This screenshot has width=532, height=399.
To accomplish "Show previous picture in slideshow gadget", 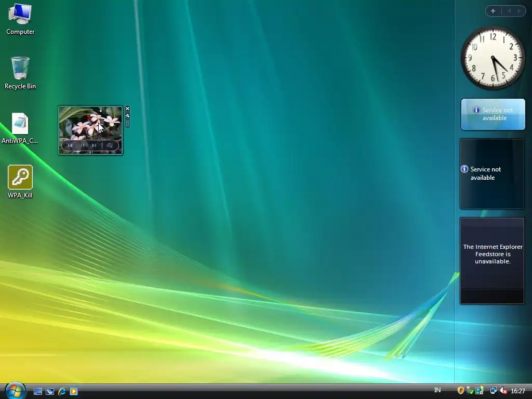I will tap(70, 145).
